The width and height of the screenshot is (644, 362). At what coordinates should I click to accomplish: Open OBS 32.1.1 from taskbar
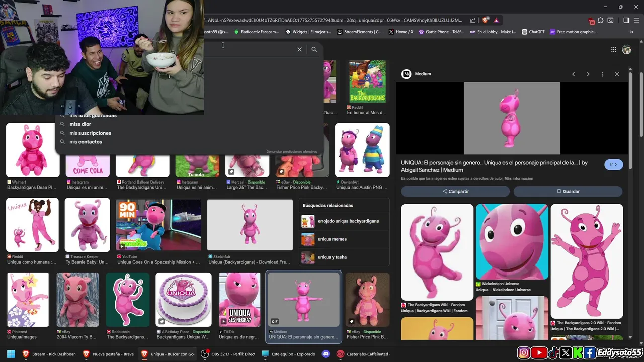pyautogui.click(x=228, y=354)
